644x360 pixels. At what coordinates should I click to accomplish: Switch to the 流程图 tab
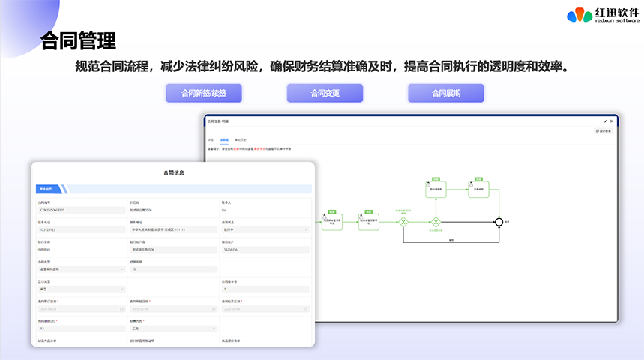tap(224, 140)
